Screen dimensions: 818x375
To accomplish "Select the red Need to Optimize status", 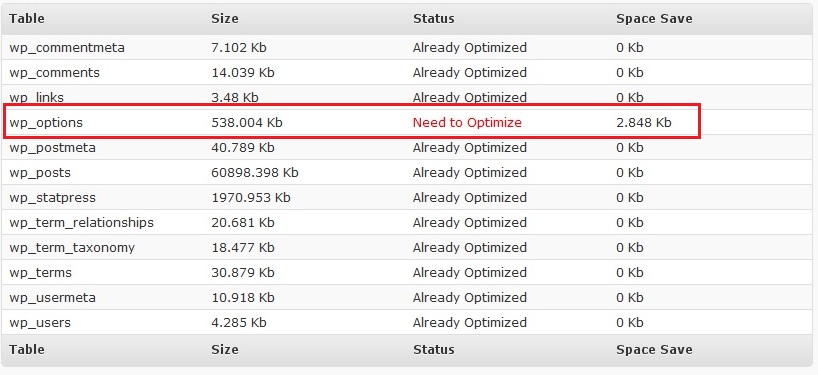I will (x=467, y=123).
